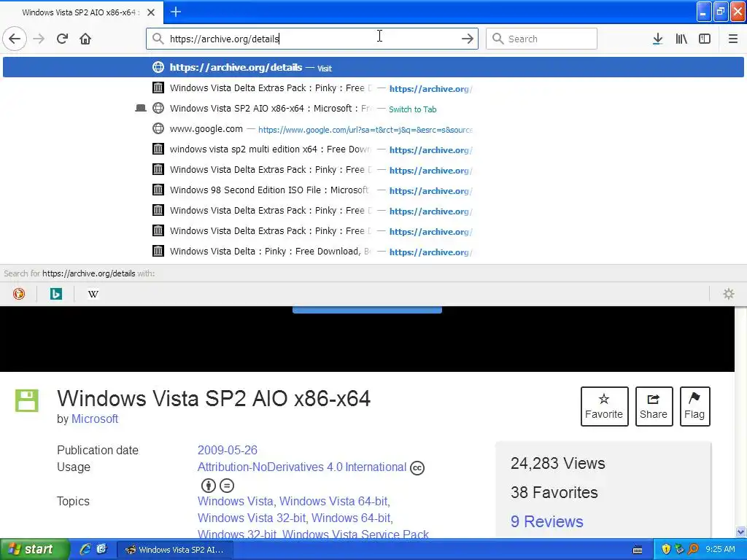Viewport: 747px width, 560px height.
Task: Pick the www.google.com suggestion
Action: tap(373, 129)
